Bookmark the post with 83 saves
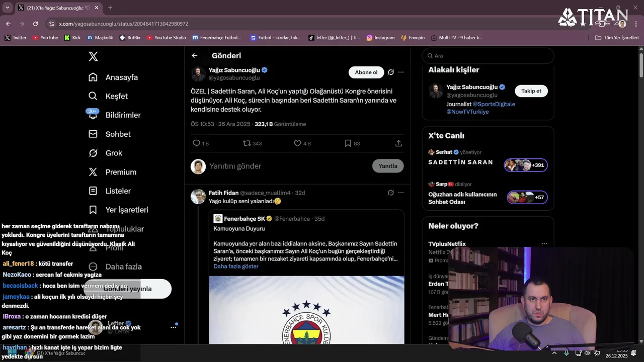 pyautogui.click(x=352, y=143)
